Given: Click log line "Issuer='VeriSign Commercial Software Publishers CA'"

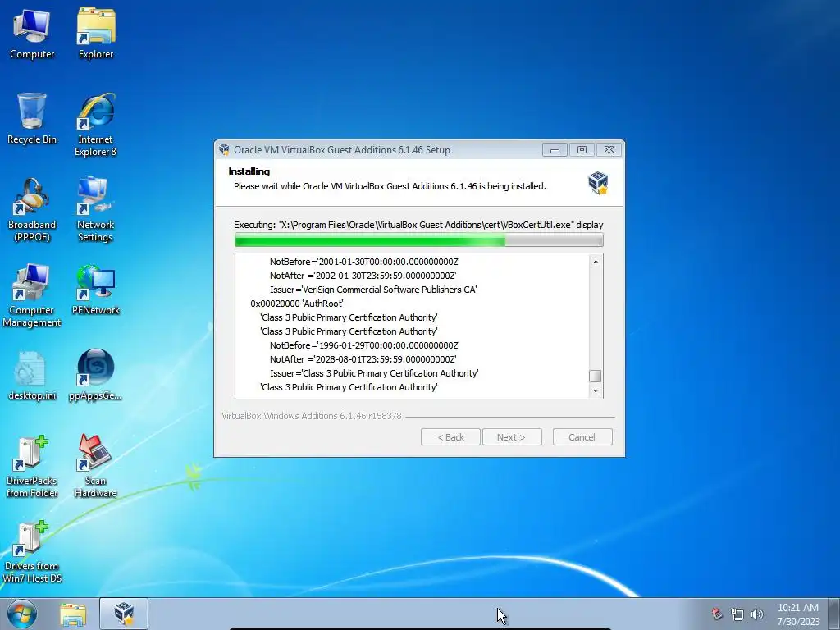Looking at the screenshot, I should pos(373,290).
